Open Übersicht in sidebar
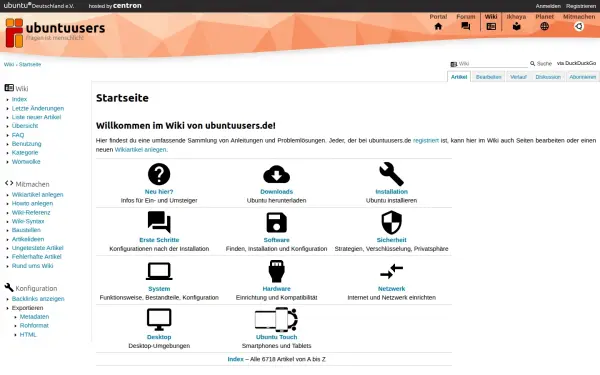The image size is (600, 375). coord(25,126)
